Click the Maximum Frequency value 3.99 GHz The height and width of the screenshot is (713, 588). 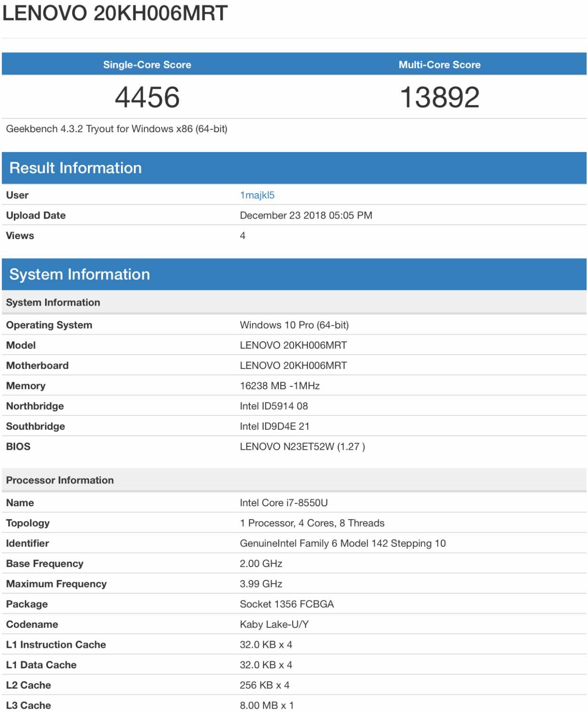pyautogui.click(x=261, y=584)
